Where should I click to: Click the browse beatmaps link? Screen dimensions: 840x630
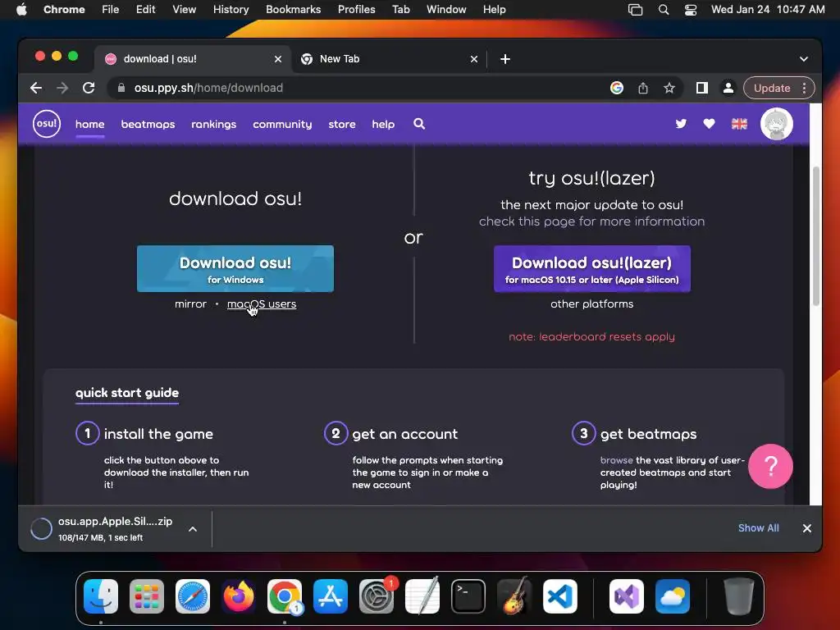point(616,460)
